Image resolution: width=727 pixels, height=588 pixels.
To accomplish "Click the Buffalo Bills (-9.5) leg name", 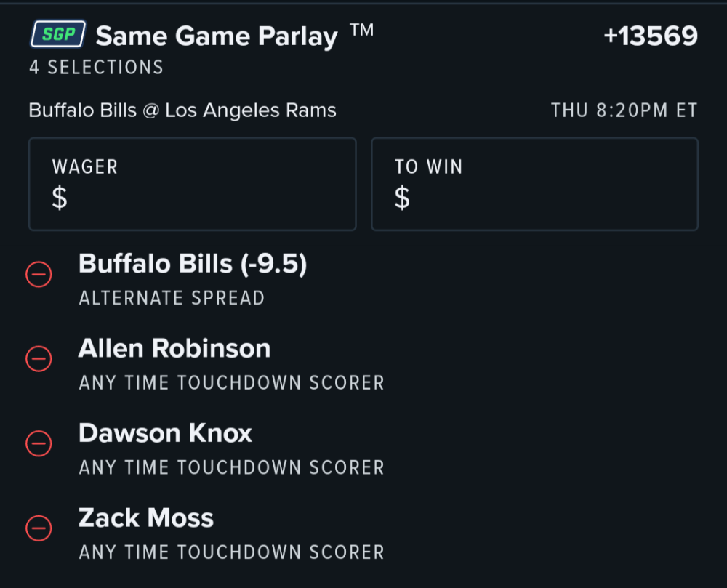I will 193,264.
